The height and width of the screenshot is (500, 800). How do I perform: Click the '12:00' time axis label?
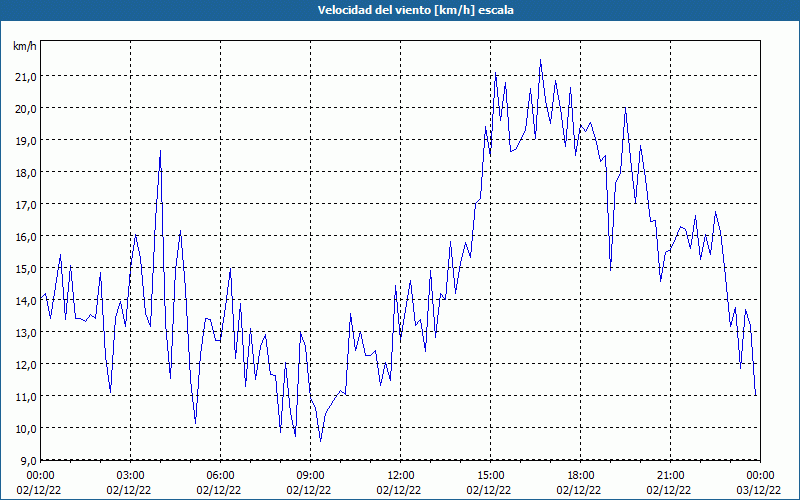point(401,476)
